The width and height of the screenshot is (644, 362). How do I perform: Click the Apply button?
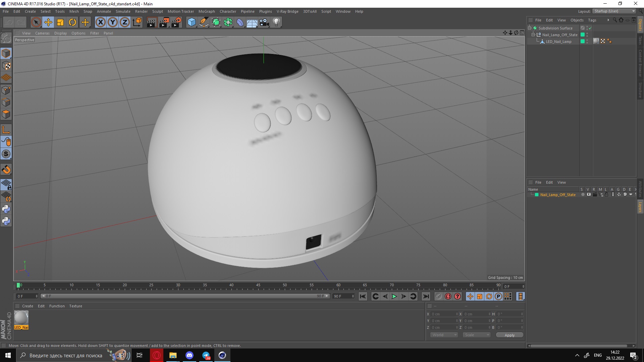pyautogui.click(x=509, y=335)
